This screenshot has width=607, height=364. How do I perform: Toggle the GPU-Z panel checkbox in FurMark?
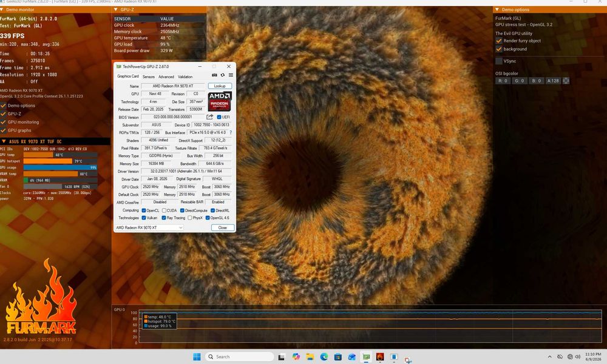coord(3,113)
